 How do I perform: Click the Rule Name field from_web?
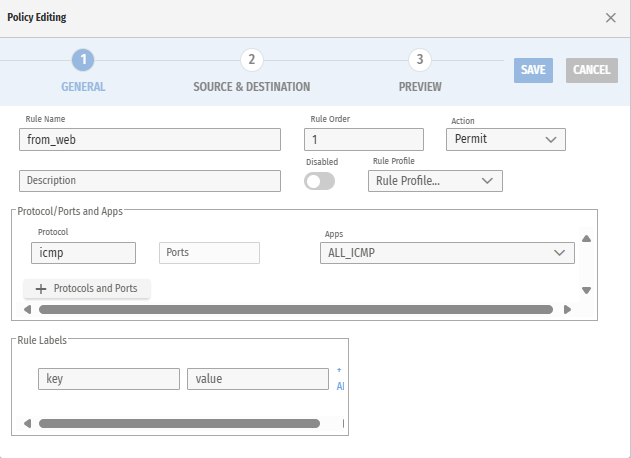pos(150,140)
